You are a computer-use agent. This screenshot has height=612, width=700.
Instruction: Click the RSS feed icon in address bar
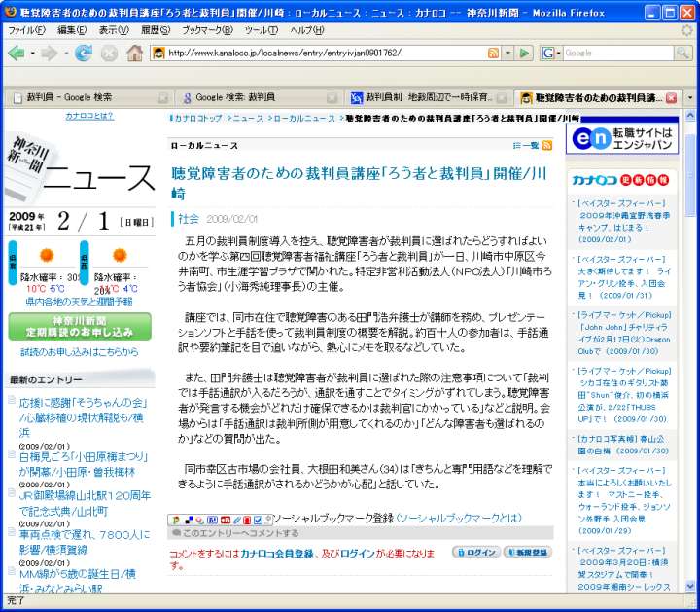click(x=494, y=53)
